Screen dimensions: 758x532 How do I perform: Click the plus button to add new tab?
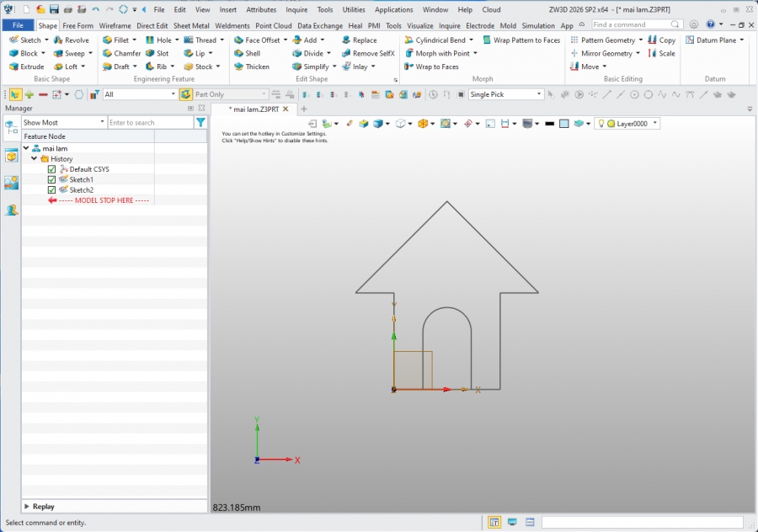click(303, 109)
